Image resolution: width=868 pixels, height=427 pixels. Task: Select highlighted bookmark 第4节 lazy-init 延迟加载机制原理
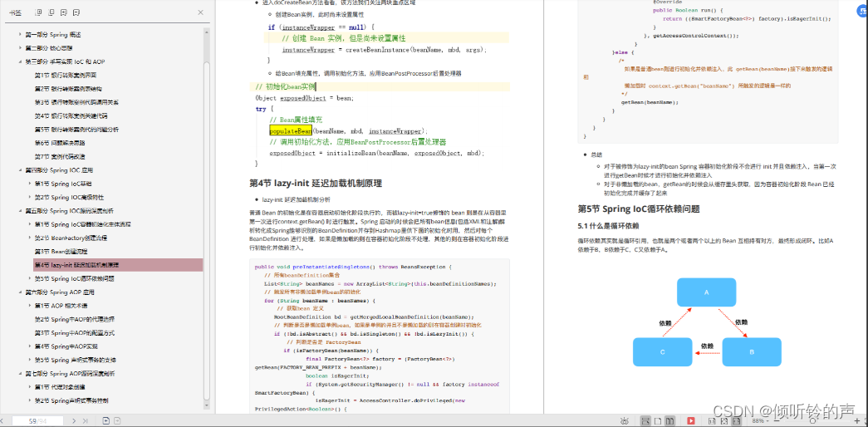pos(118,265)
